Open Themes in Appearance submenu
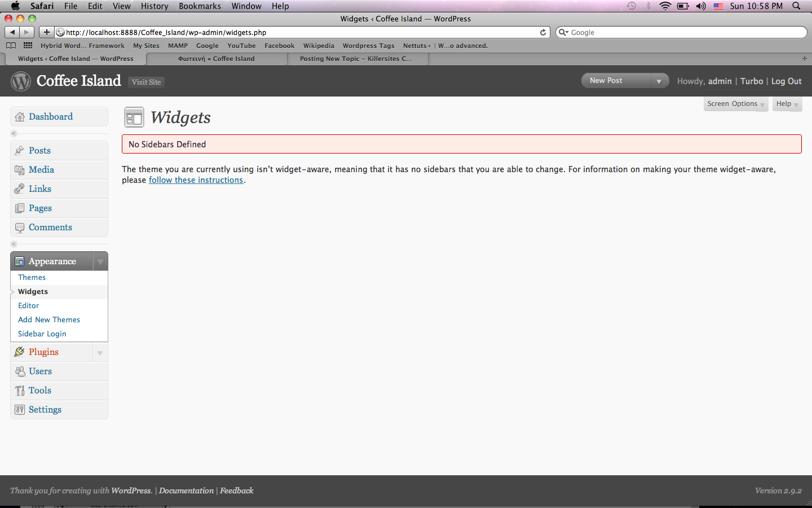The image size is (812, 508). tap(32, 278)
